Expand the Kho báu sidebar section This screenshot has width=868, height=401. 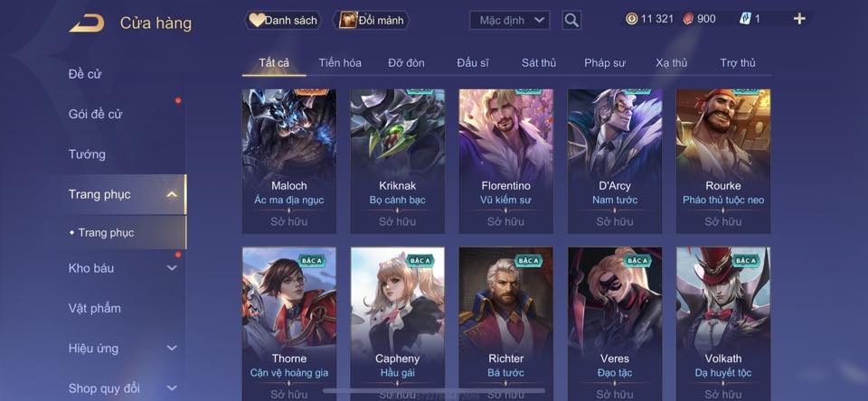tap(172, 267)
